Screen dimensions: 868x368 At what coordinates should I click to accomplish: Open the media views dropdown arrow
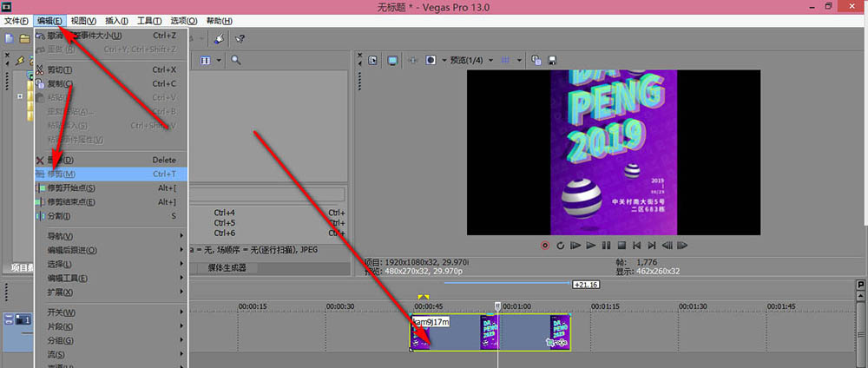coord(220,60)
